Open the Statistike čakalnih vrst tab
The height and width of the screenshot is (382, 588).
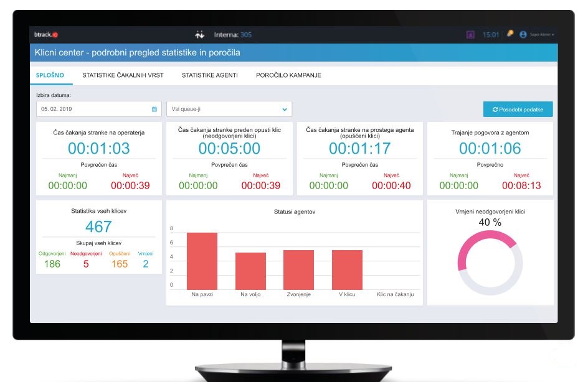(123, 75)
